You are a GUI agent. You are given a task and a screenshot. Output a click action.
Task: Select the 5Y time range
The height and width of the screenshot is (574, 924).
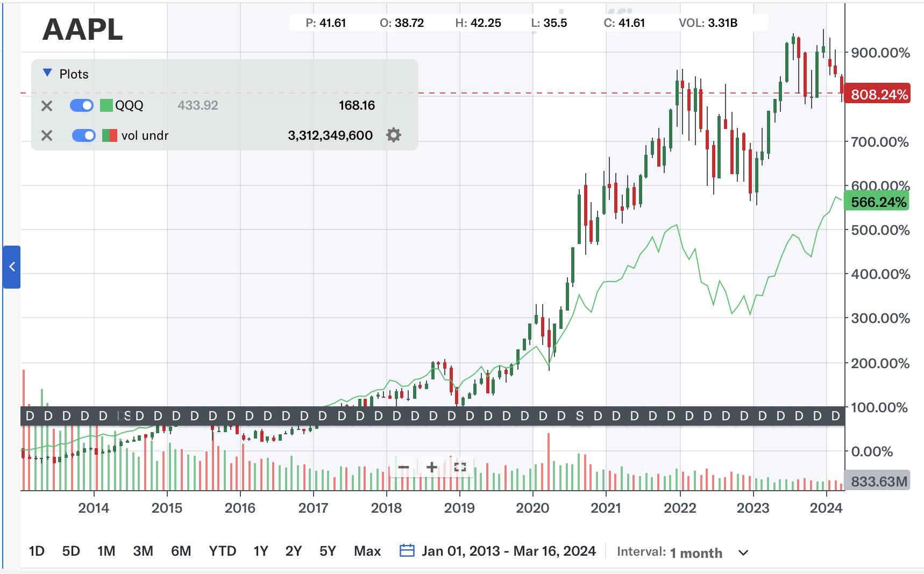[328, 551]
